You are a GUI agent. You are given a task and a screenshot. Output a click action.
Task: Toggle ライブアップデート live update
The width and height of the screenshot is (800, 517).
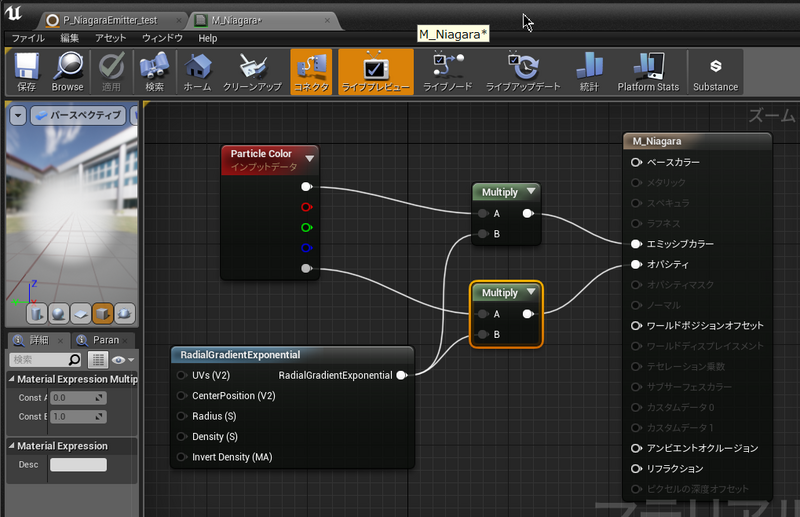click(x=523, y=72)
